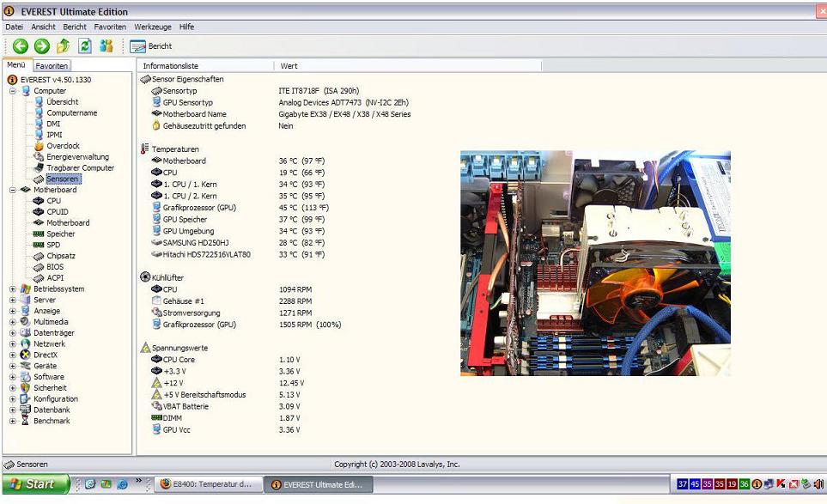827x504 pixels.
Task: Click the green 36 tray temperature icon
Action: 745,484
